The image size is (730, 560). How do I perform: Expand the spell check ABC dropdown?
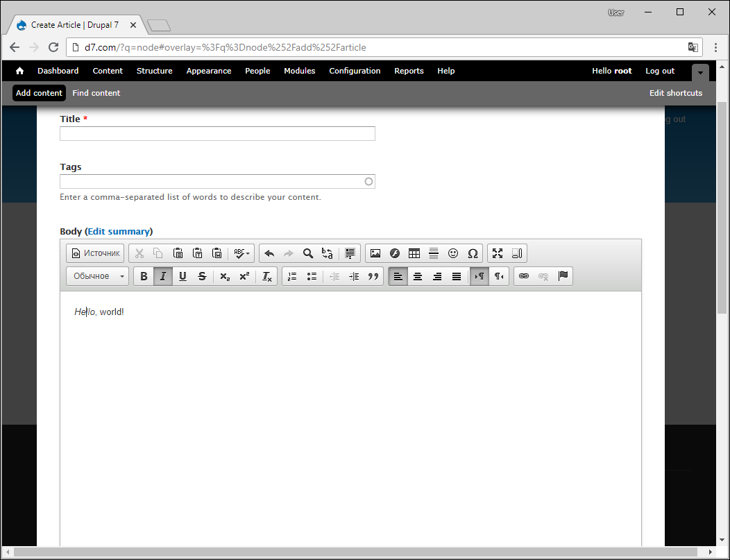tap(242, 253)
